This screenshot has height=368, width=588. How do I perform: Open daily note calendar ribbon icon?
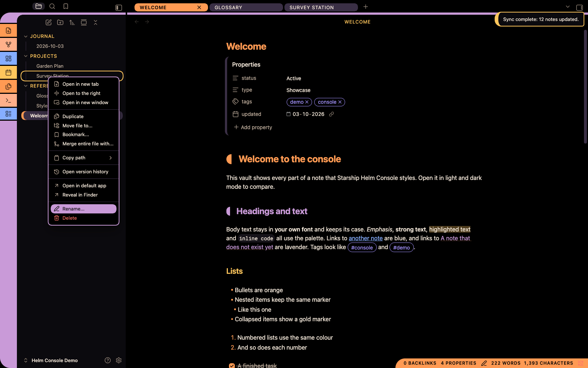click(8, 72)
